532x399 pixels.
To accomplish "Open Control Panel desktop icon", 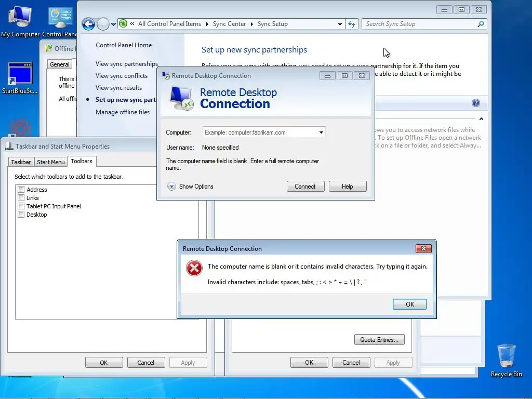I will pos(60,21).
